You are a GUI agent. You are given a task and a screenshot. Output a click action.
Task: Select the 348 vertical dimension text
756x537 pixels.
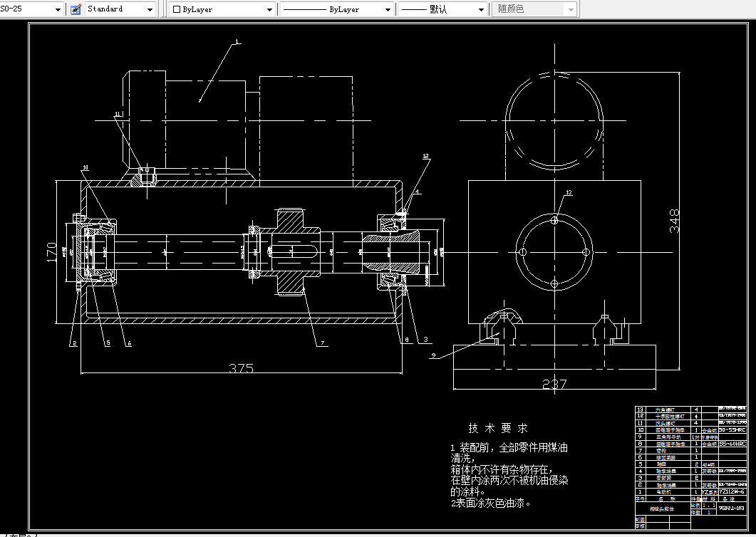tap(674, 221)
